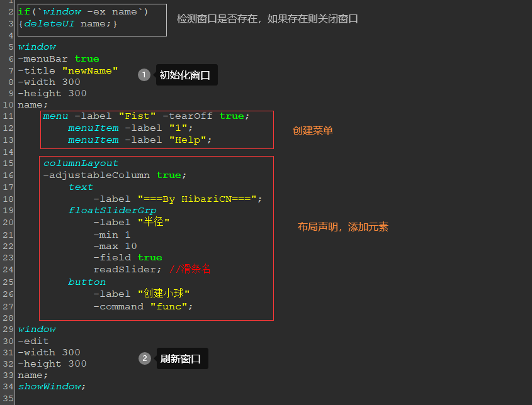Click the "if(`window -ex name`)" code line
The image size is (532, 405).
82,12
